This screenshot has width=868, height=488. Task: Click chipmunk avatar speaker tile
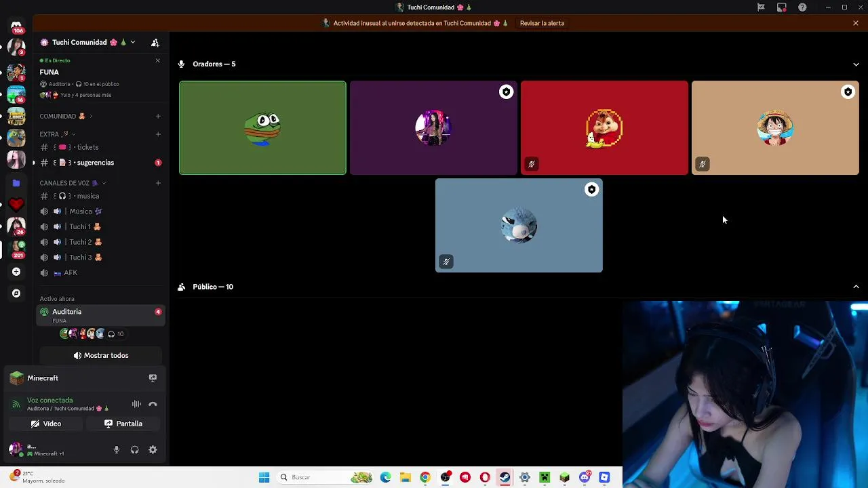tap(604, 127)
